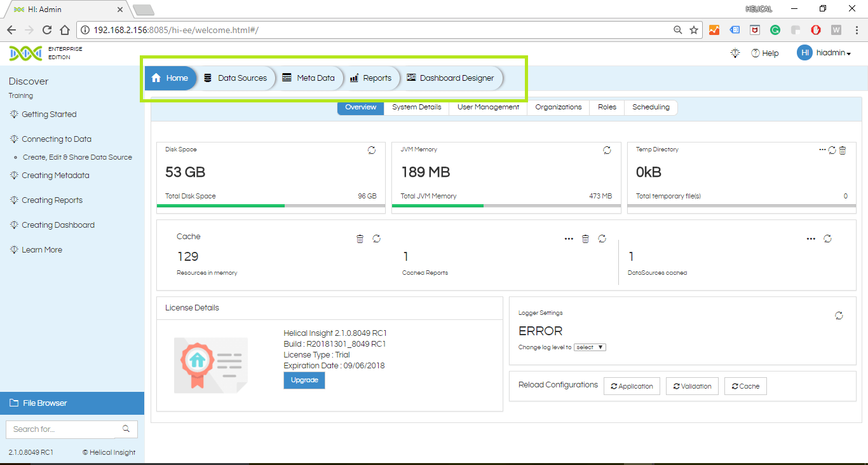This screenshot has width=868, height=465.
Task: Bookmark this page with the star icon
Action: pos(694,30)
